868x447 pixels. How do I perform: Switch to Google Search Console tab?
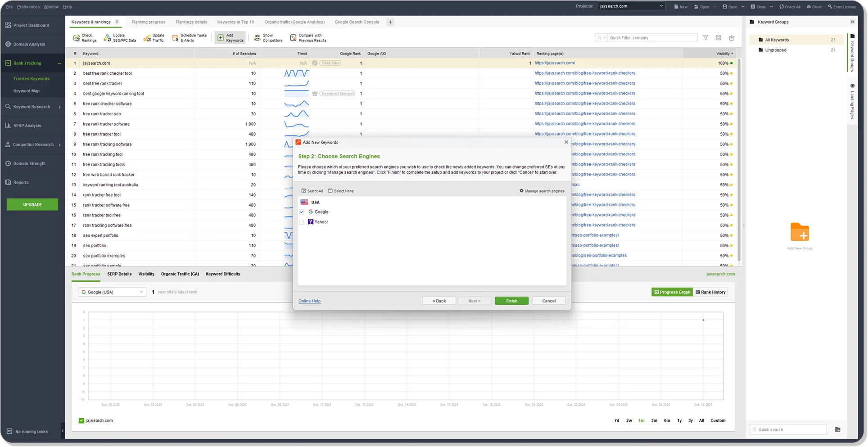[357, 22]
